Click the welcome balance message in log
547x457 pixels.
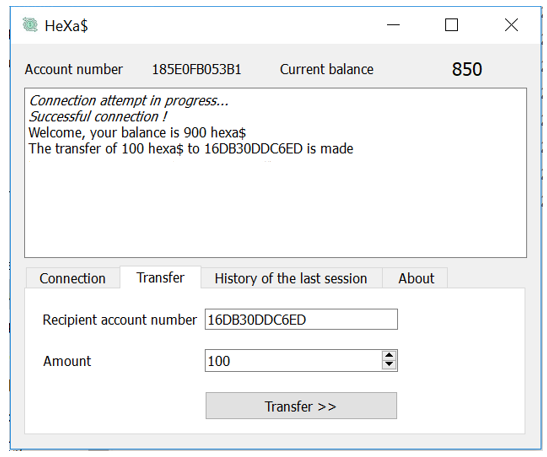click(x=137, y=133)
